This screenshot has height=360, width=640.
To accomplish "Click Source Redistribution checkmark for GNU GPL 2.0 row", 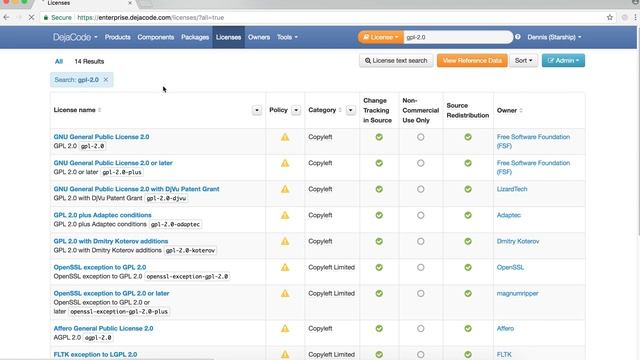I will pos(468,137).
